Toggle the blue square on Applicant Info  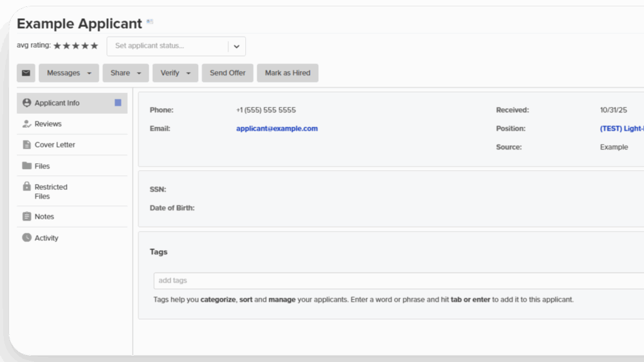[x=118, y=102]
